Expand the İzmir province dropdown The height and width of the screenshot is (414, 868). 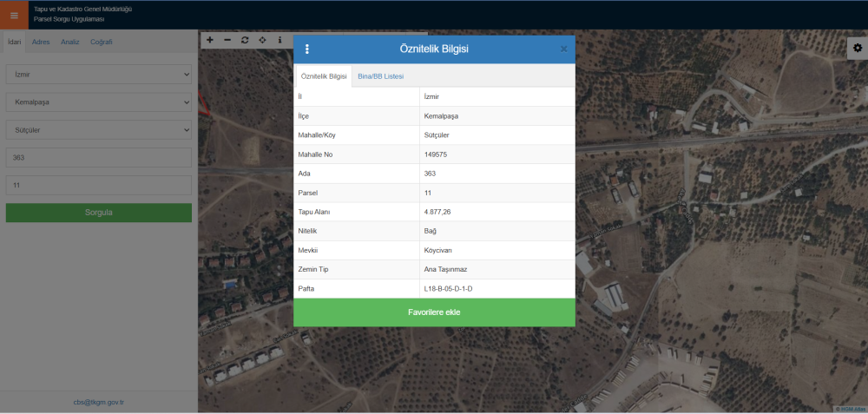(x=98, y=75)
